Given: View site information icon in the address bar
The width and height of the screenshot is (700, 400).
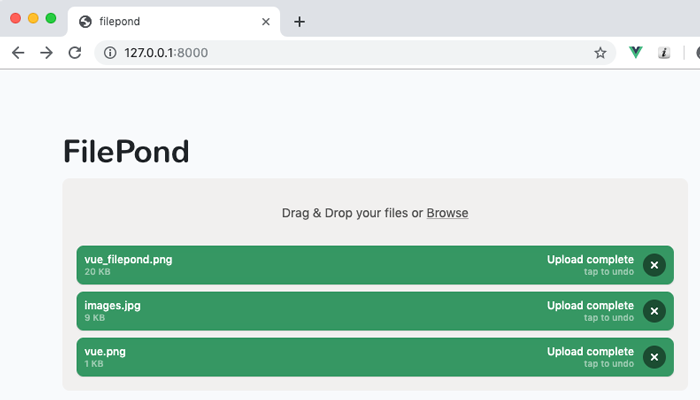Looking at the screenshot, I should click(x=110, y=53).
